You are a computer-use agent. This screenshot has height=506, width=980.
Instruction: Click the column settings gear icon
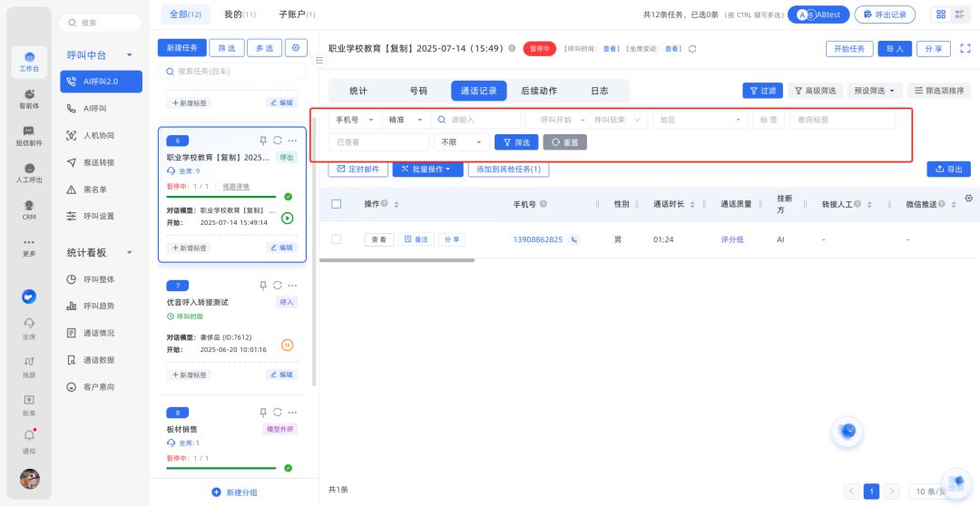pos(968,199)
